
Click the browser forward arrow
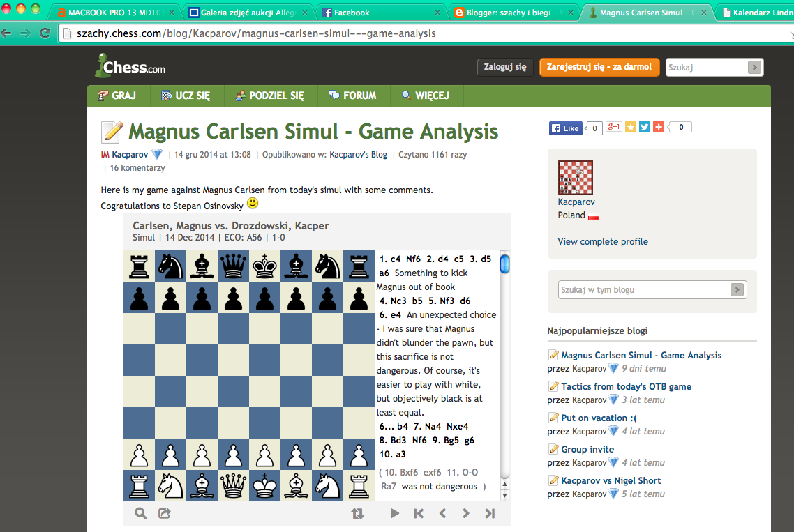(x=25, y=33)
